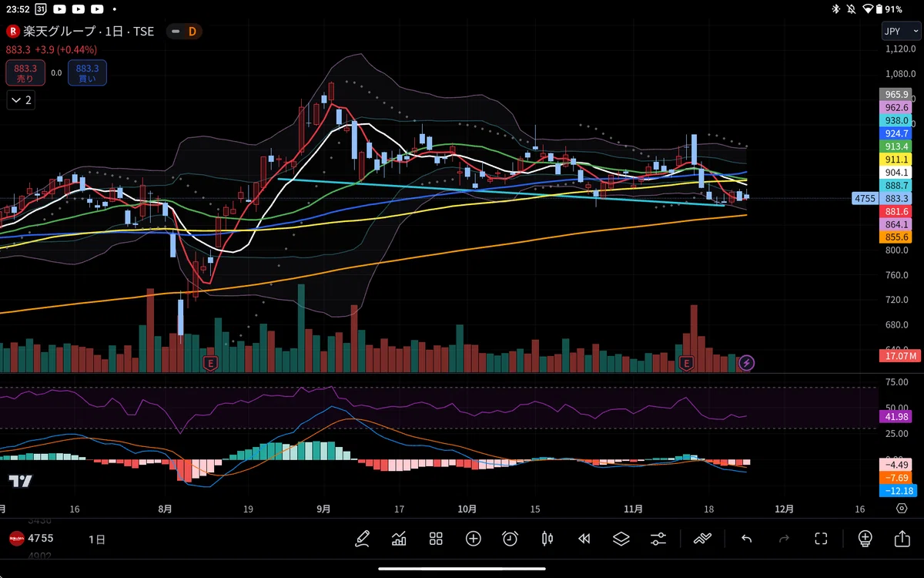
Task: Tap the Bluetooth icon in the status bar
Action: point(836,9)
